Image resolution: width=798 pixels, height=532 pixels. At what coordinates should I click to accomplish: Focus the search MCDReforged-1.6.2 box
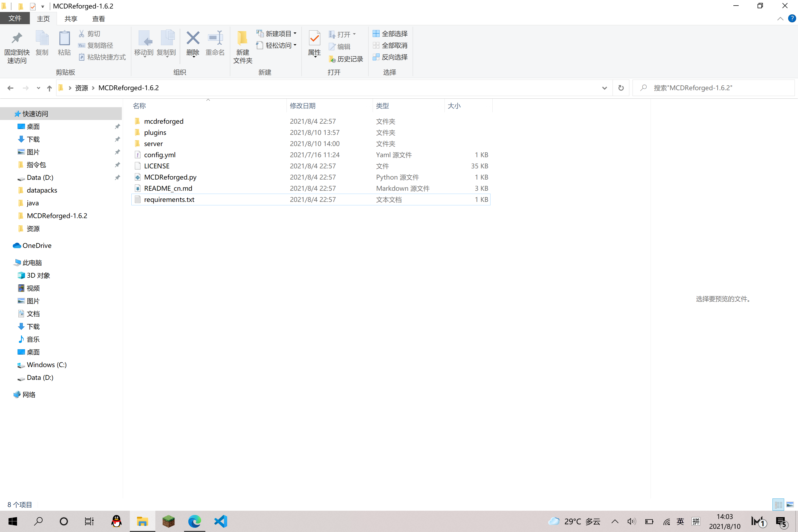coord(713,88)
